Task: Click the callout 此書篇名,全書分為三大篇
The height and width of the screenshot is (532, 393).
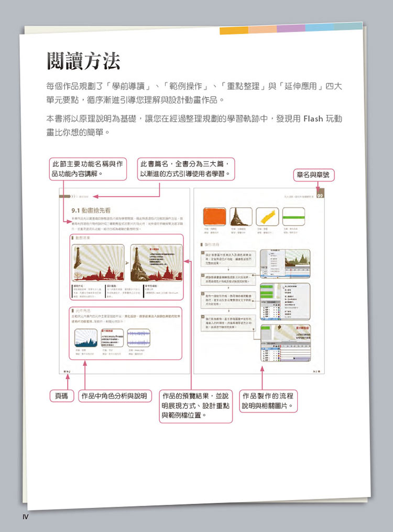Action: coord(185,168)
